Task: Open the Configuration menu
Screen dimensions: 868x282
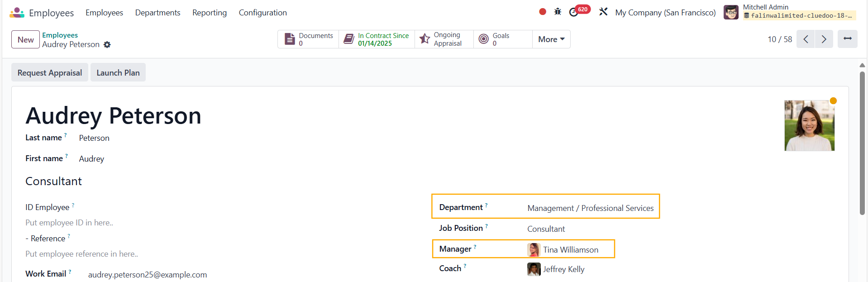Action: tap(262, 13)
